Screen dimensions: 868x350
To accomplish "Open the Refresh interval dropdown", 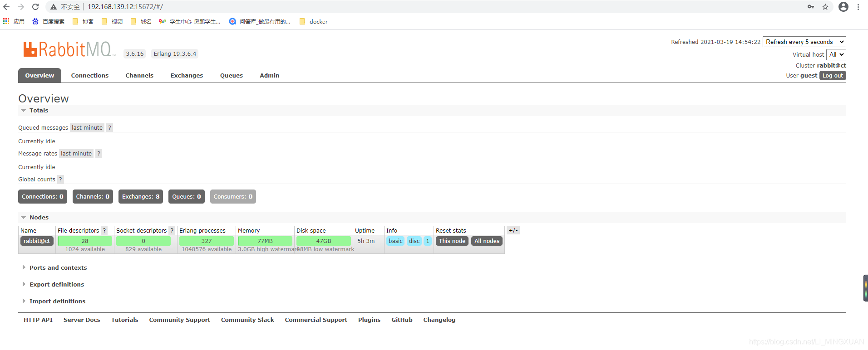I will tap(804, 42).
